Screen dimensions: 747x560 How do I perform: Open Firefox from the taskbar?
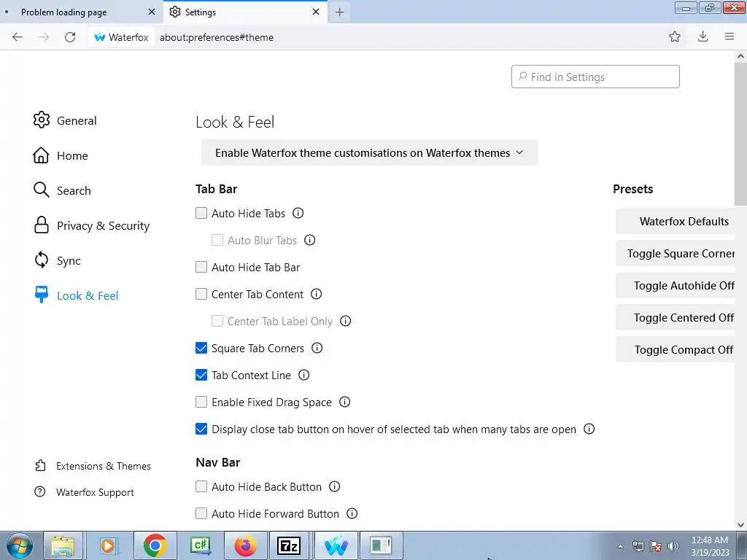pyautogui.click(x=245, y=545)
